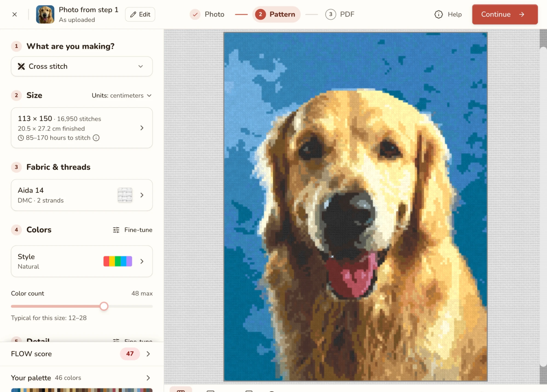Click the Fine-tune sliders icon in Colors
The image size is (547, 392).
click(116, 230)
